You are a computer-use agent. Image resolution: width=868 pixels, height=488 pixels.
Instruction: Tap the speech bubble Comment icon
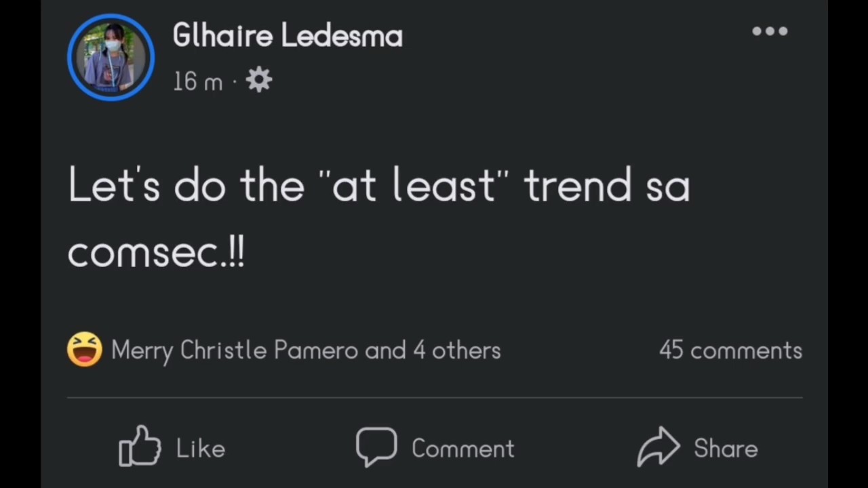[x=376, y=446]
